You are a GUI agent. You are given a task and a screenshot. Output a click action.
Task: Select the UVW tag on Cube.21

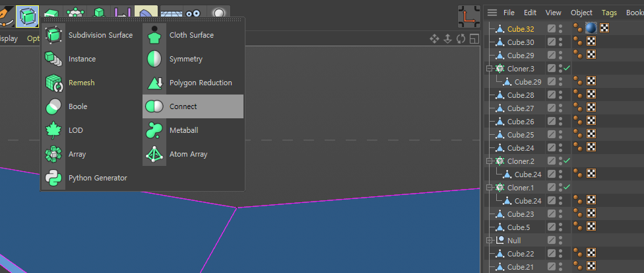pos(591,266)
